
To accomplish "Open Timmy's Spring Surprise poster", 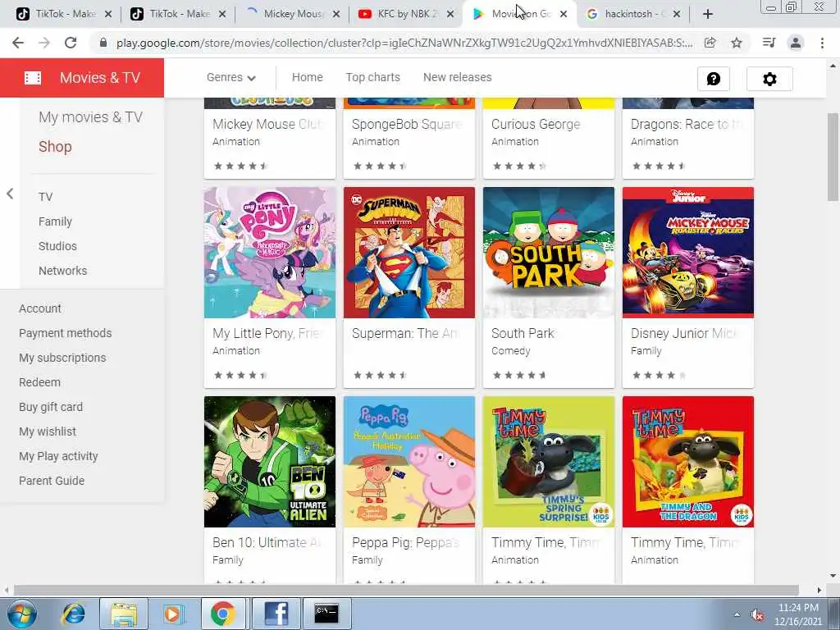I will 549,462.
